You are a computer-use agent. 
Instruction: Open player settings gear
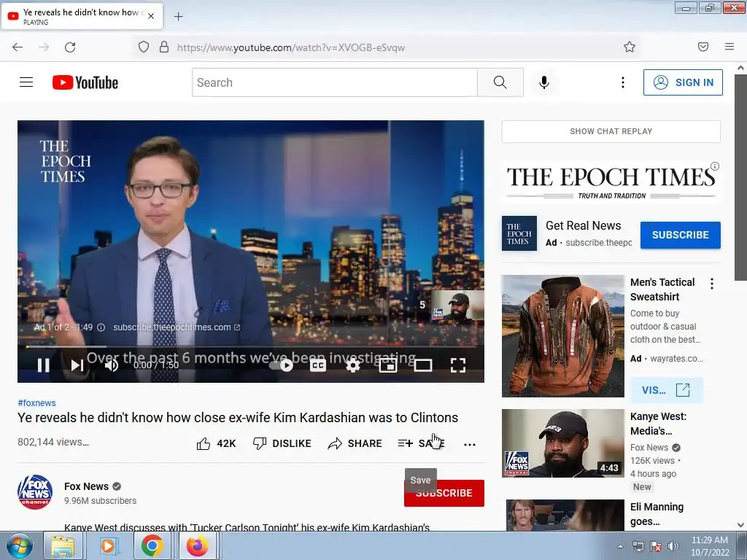[352, 365]
